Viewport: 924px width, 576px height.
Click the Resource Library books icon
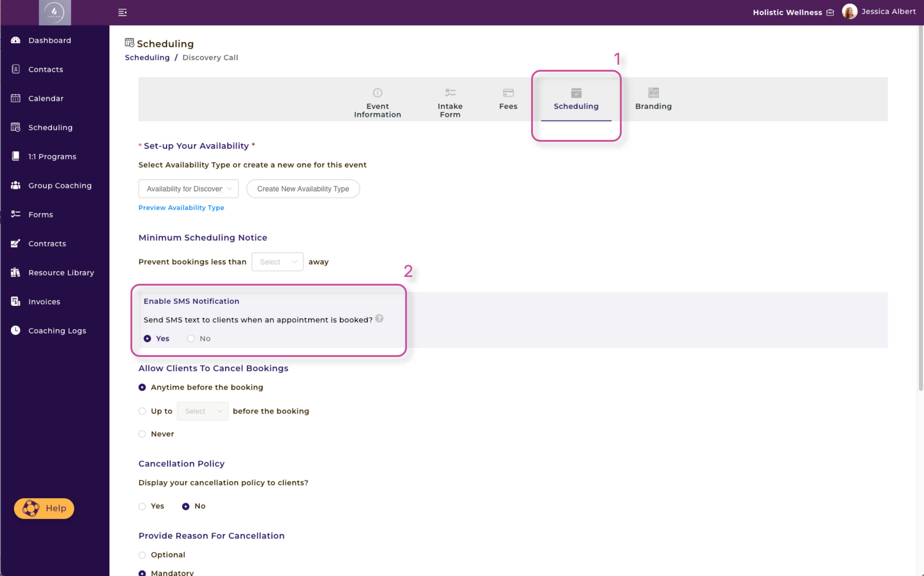point(15,272)
